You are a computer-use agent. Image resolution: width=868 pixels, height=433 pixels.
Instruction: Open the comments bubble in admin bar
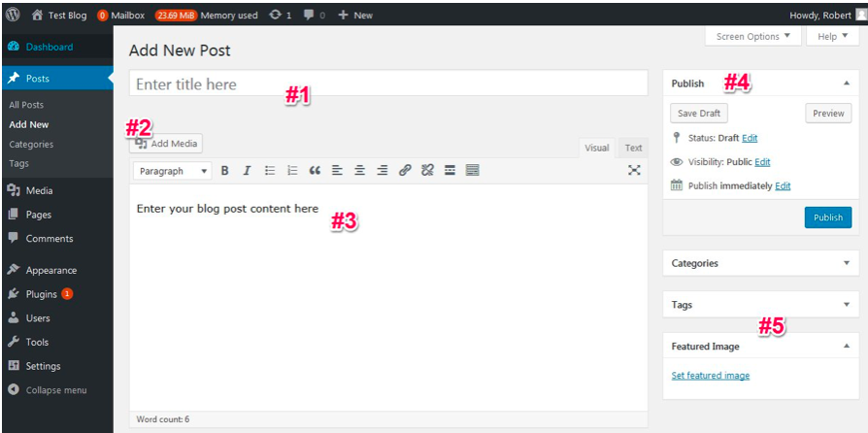point(314,16)
